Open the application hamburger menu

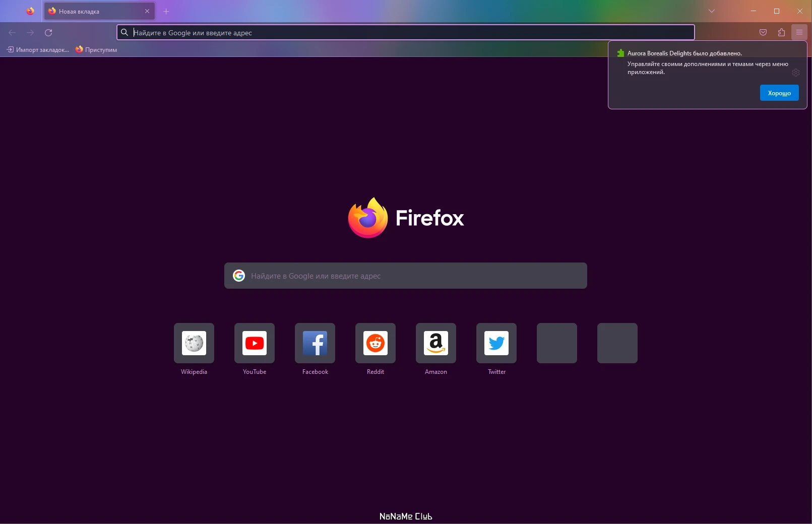799,32
